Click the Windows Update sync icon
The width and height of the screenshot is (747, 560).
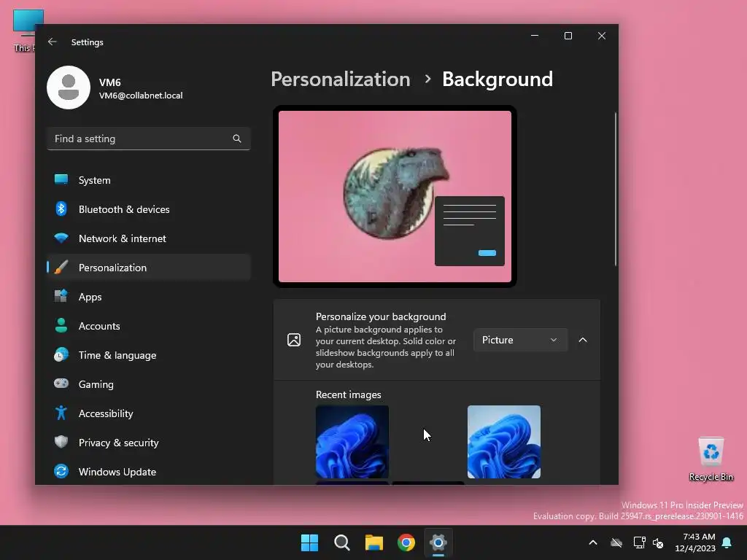[61, 471]
